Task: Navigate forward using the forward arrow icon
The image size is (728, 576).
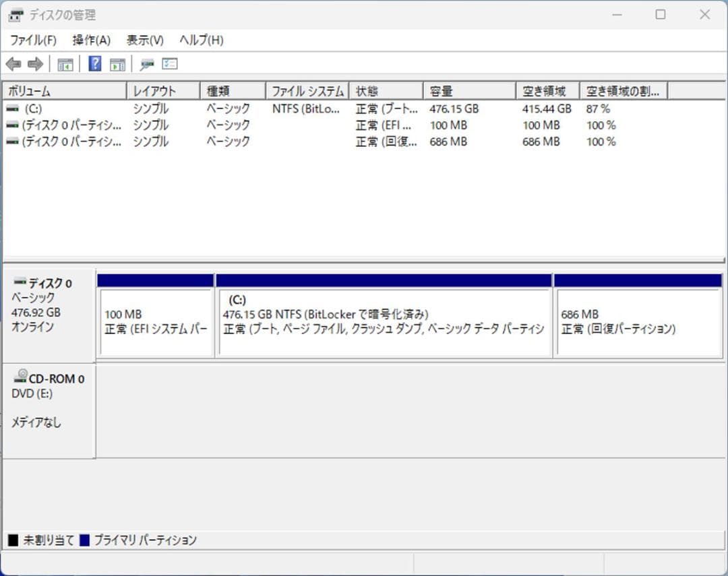Action: click(32, 63)
